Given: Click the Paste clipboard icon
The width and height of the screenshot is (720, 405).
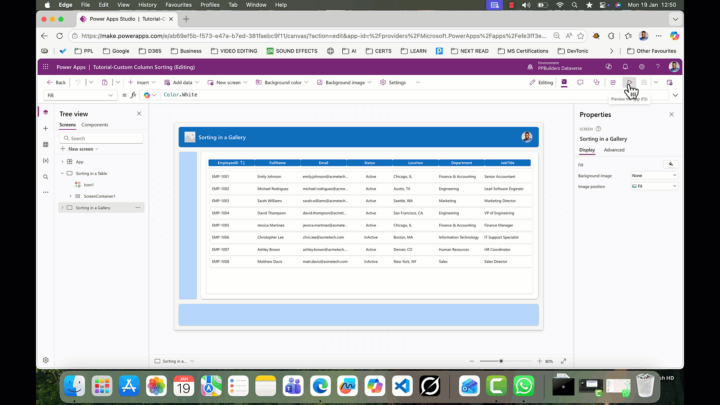Looking at the screenshot, I should [x=105, y=83].
